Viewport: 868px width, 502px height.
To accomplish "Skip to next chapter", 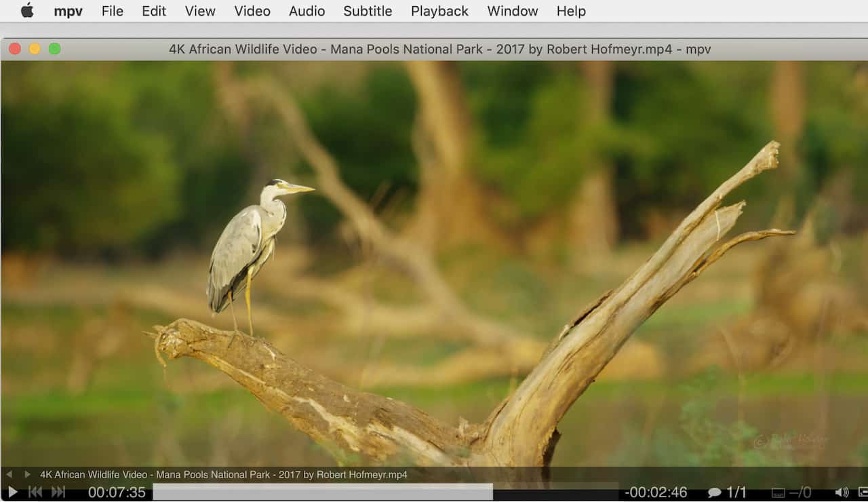I will click(58, 493).
